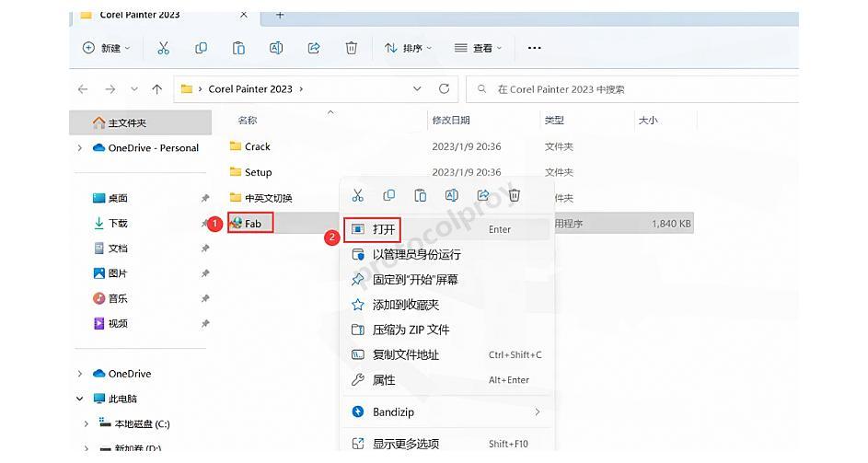The image size is (868, 463).
Task: Choose 以管理员身份运行 in context menu
Action: click(446, 255)
